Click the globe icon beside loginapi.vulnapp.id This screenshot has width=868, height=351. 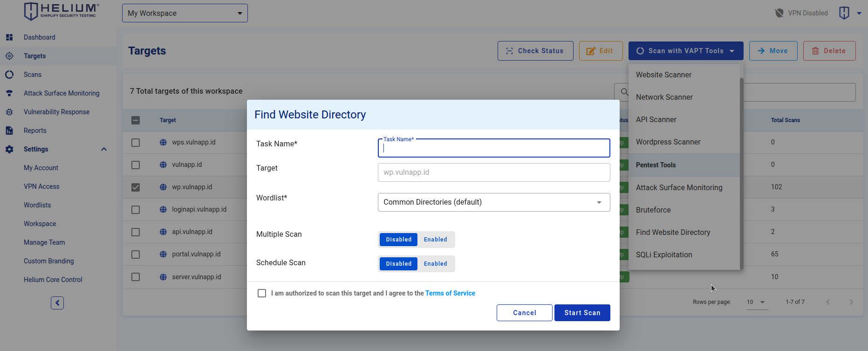point(163,209)
